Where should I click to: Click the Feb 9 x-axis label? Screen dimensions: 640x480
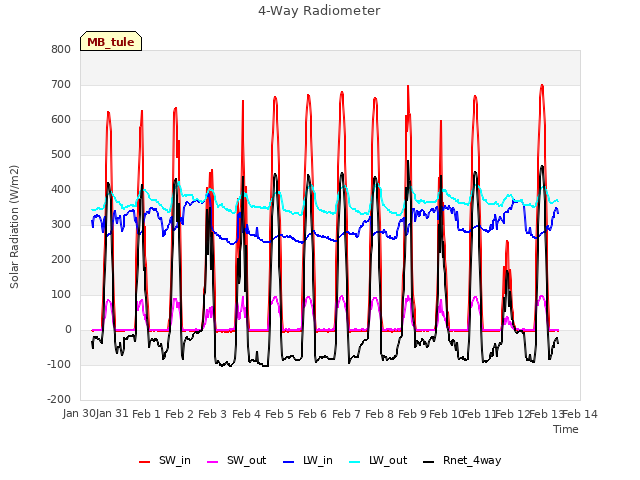[x=412, y=414]
